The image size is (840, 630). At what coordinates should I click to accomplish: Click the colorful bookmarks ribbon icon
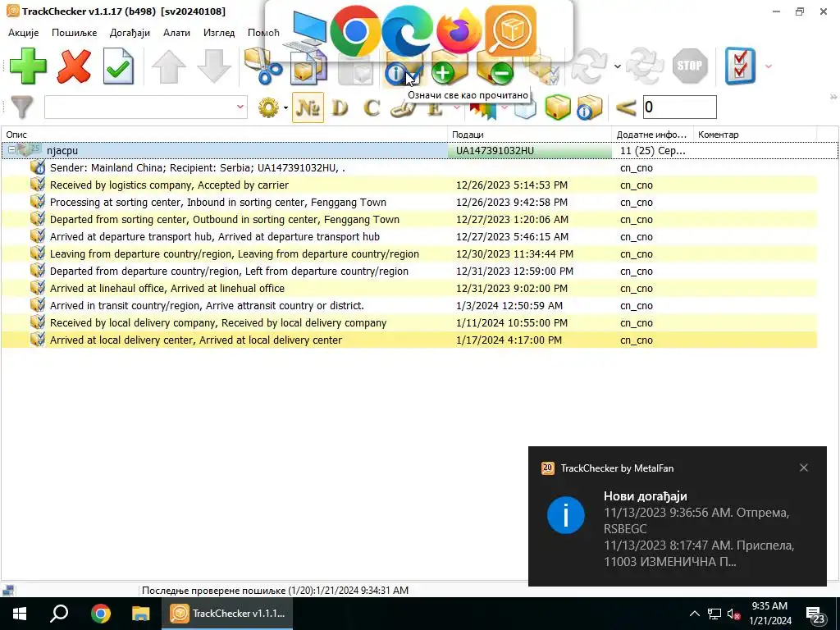tap(482, 110)
